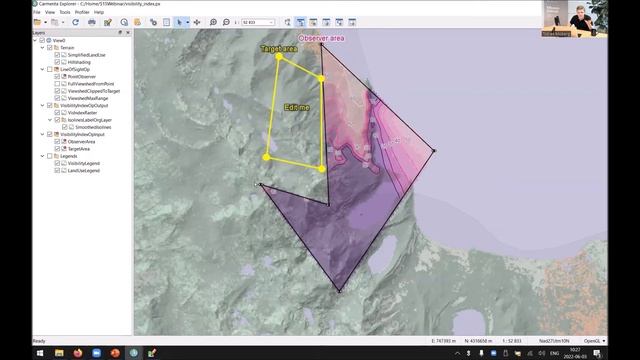Uncheck the SimplifiedLandUse layer
This screenshot has width=640, height=360.
point(57,55)
